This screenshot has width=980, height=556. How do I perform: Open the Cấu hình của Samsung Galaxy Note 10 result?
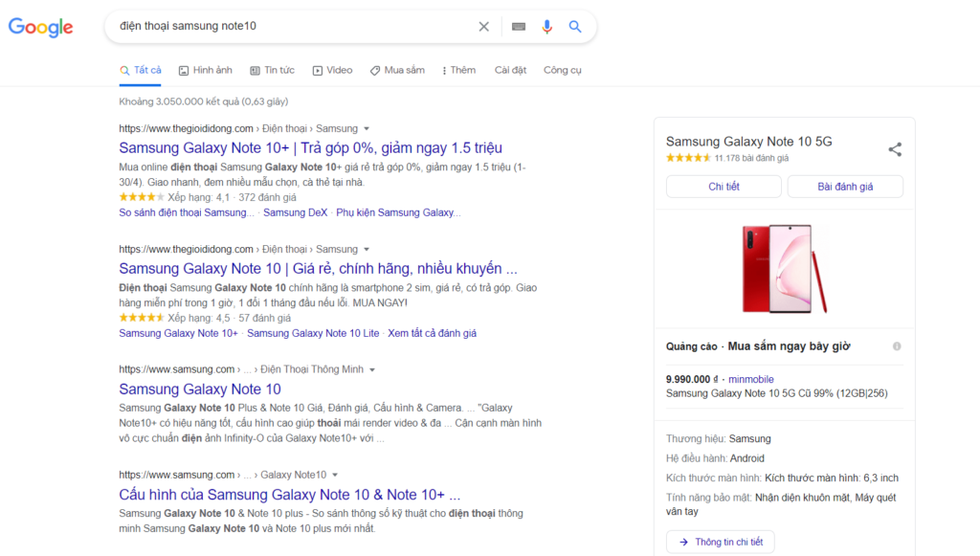click(x=289, y=495)
